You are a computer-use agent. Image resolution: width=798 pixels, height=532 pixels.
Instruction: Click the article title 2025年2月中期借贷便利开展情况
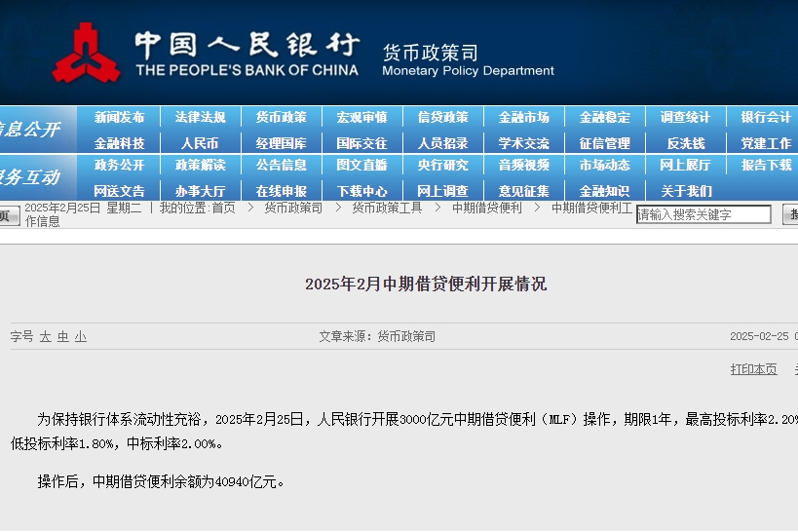(426, 284)
